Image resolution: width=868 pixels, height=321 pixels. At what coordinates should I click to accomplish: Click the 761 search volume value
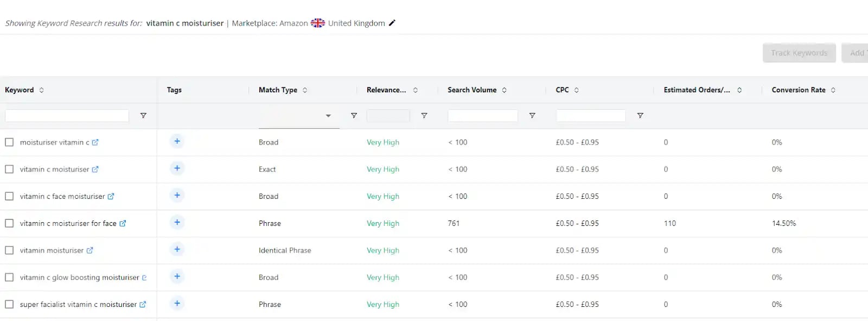tap(454, 223)
